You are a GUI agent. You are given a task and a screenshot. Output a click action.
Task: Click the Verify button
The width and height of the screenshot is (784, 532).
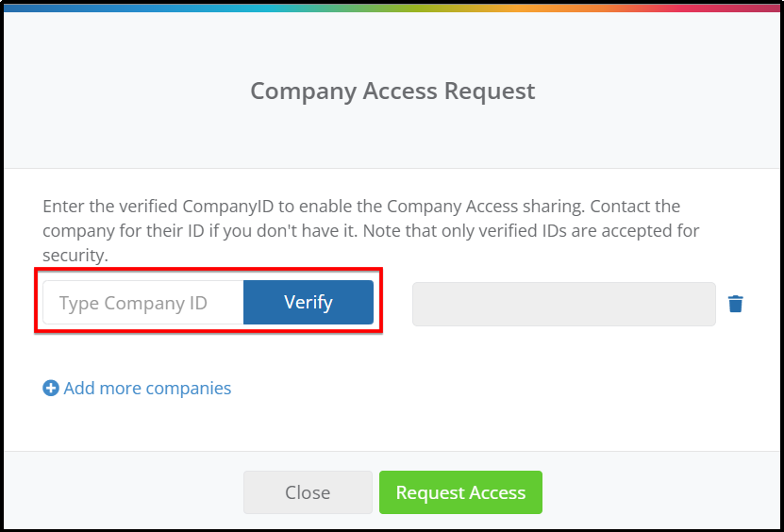(308, 302)
